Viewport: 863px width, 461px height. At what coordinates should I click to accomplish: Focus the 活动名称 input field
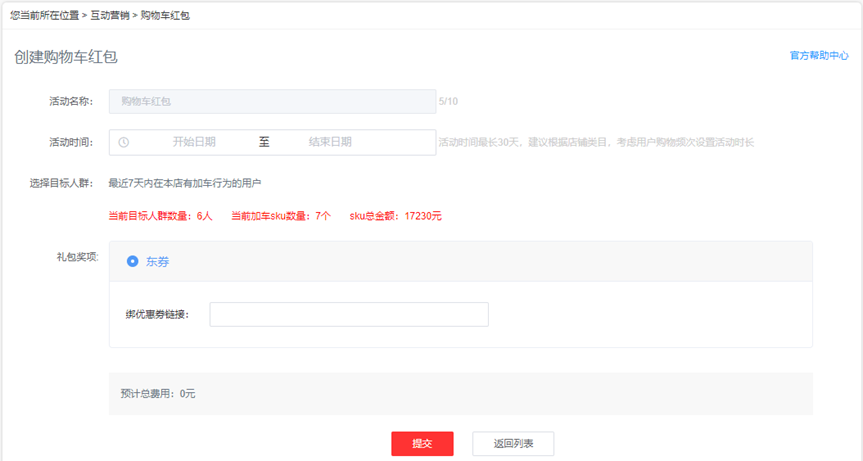pyautogui.click(x=271, y=101)
